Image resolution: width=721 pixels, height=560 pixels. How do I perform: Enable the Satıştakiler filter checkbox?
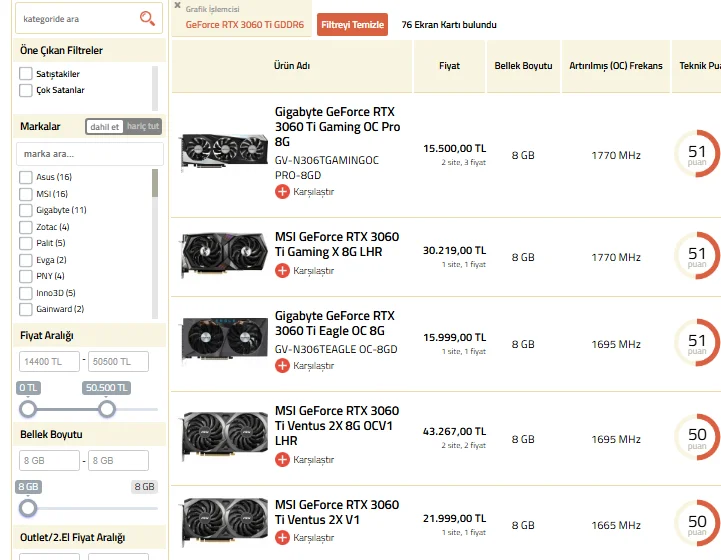(x=26, y=74)
